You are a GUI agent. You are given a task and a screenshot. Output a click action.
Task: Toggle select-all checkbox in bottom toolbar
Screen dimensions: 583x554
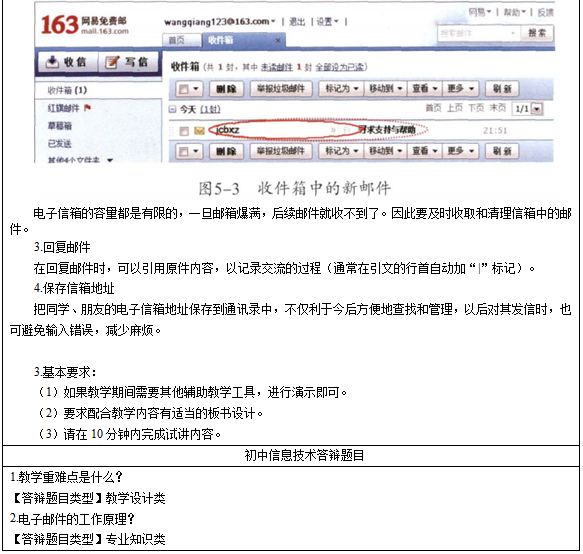(x=184, y=151)
